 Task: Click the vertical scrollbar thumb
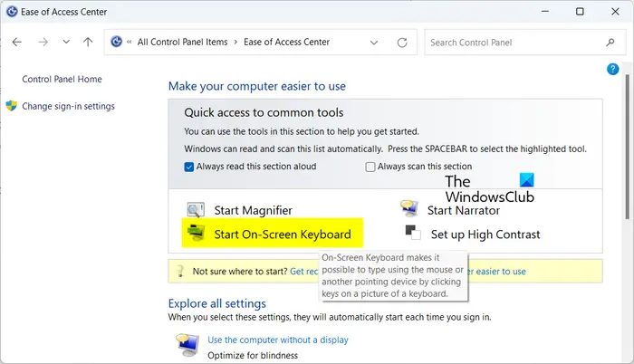tap(627, 147)
